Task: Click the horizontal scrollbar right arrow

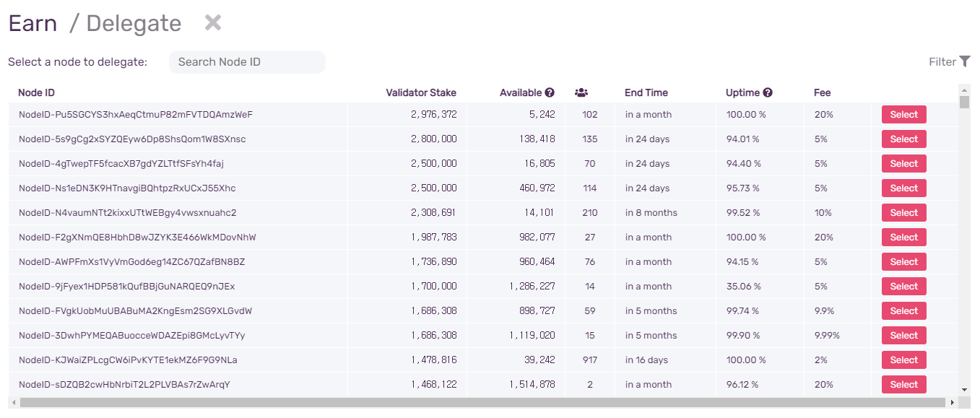Action: click(953, 402)
